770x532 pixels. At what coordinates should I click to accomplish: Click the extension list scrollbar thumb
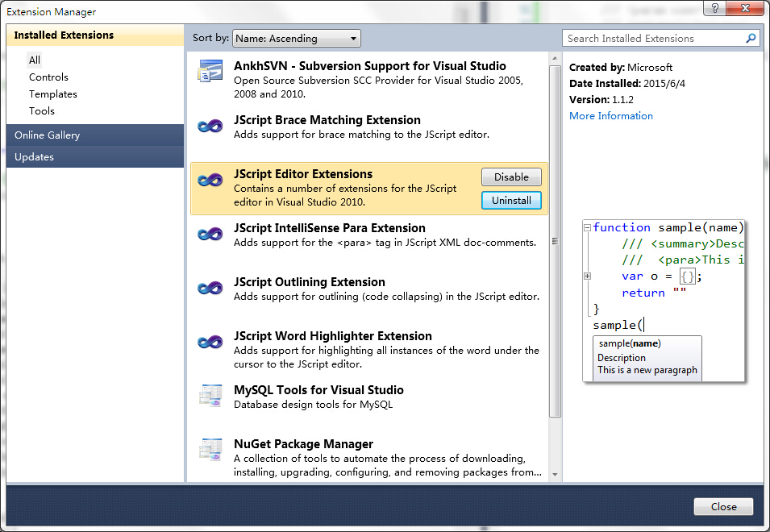pyautogui.click(x=555, y=241)
